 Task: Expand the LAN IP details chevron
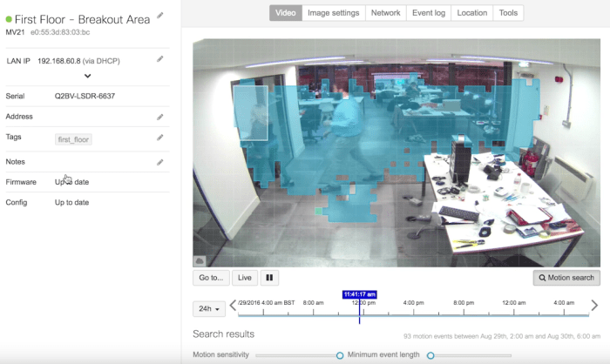tap(87, 76)
